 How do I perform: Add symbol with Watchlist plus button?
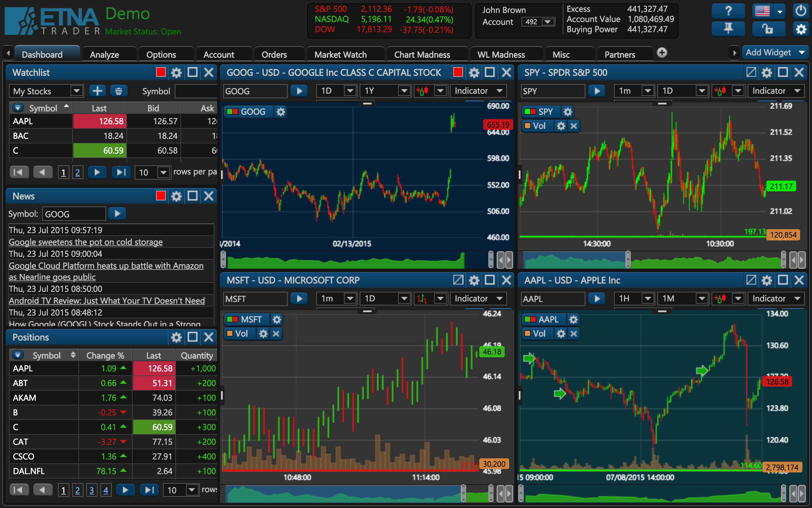click(x=97, y=91)
